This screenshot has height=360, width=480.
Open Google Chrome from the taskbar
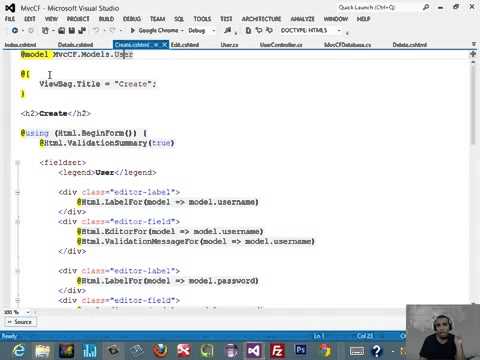coord(326,351)
